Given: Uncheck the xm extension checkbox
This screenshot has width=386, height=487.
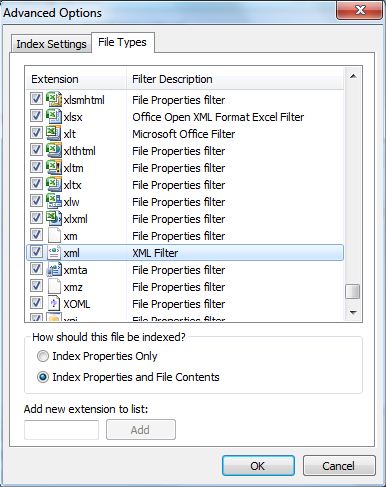Looking at the screenshot, I should pos(36,235).
